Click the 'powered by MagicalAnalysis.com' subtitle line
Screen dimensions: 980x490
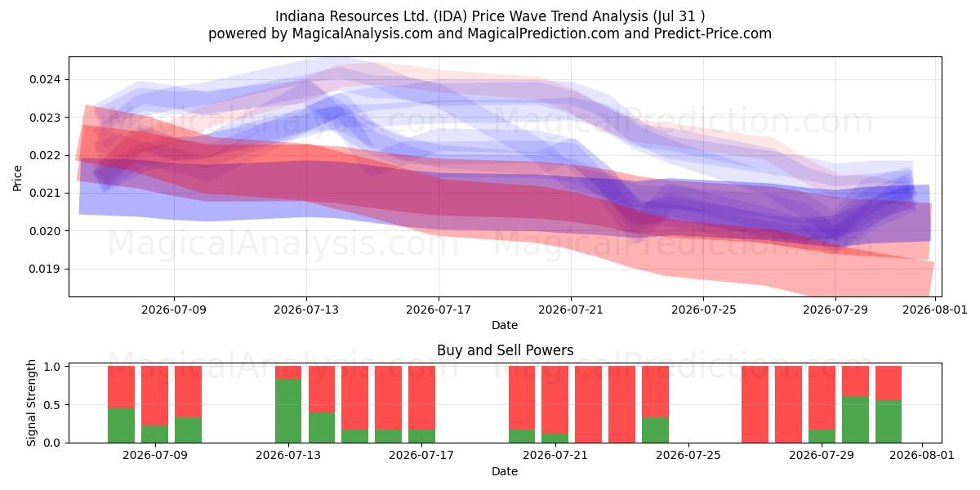490,33
